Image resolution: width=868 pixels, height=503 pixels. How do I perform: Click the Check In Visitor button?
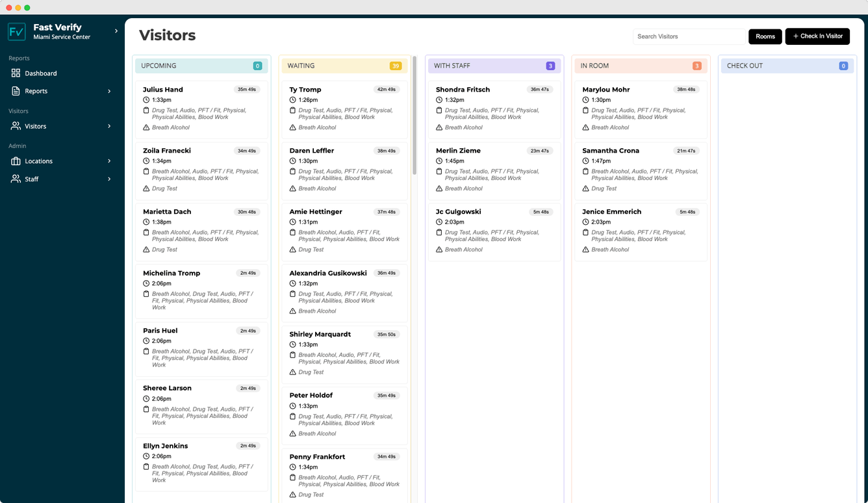tap(817, 36)
